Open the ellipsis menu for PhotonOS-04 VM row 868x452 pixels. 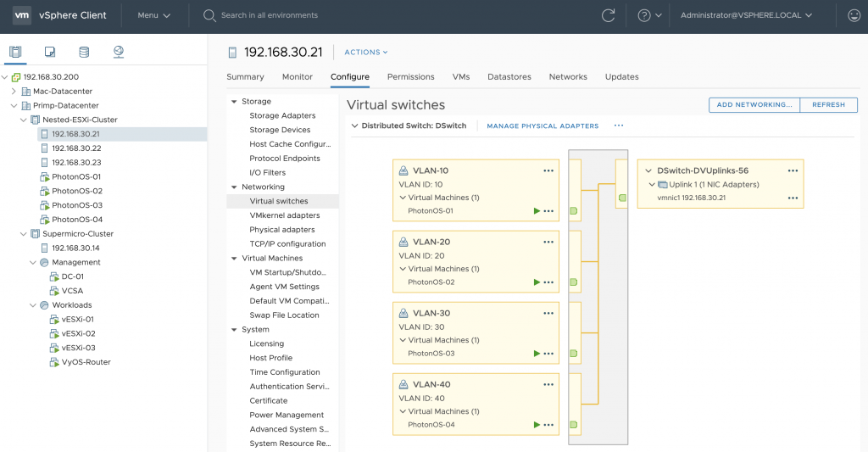point(548,425)
